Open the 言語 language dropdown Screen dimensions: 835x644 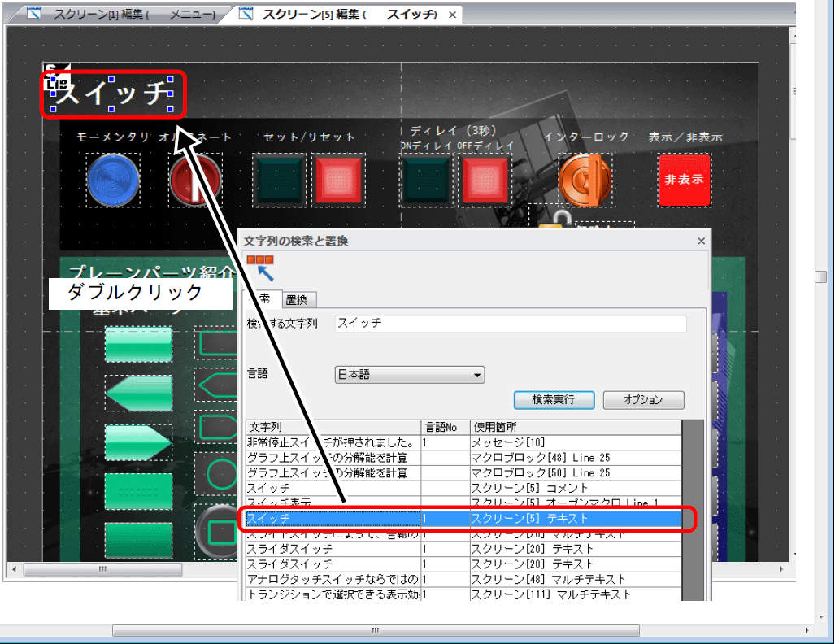410,375
